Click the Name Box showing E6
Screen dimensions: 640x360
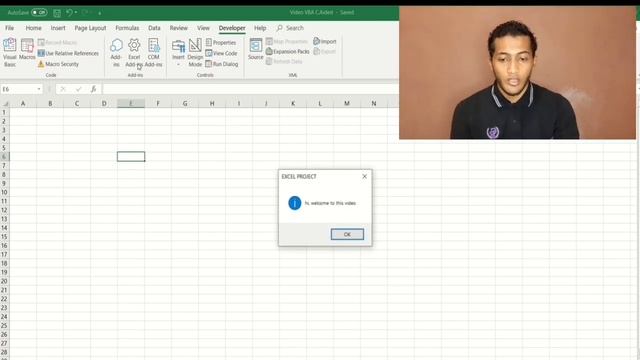(x=18, y=89)
